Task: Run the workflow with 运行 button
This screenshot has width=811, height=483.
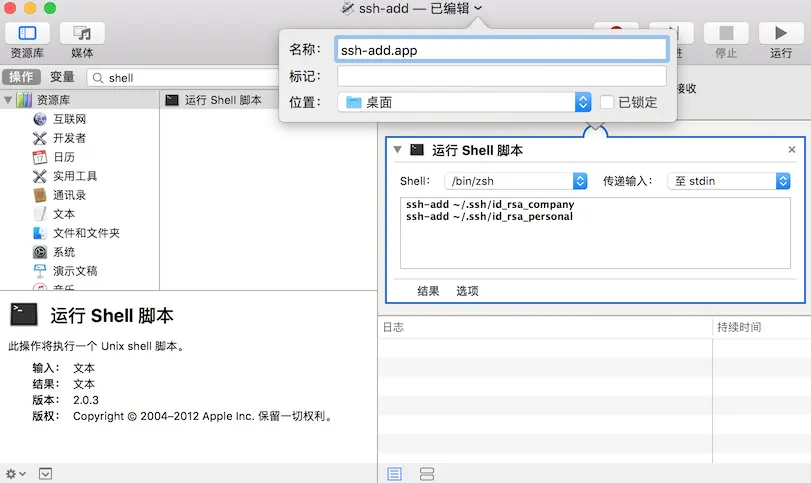Action: point(780,33)
